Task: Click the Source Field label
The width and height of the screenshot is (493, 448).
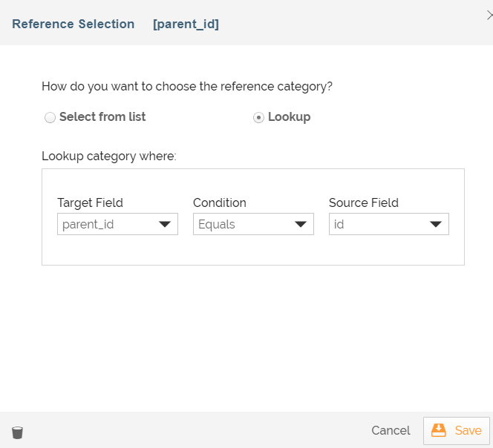Action: point(364,202)
